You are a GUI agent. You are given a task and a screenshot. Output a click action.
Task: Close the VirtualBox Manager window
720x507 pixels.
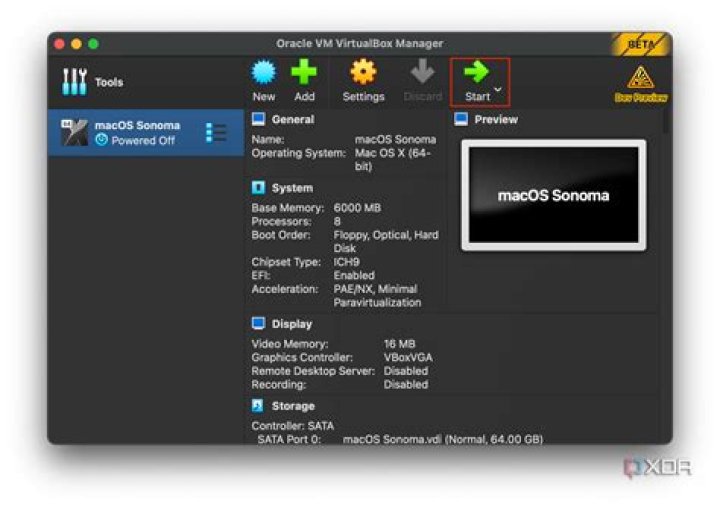click(x=59, y=44)
